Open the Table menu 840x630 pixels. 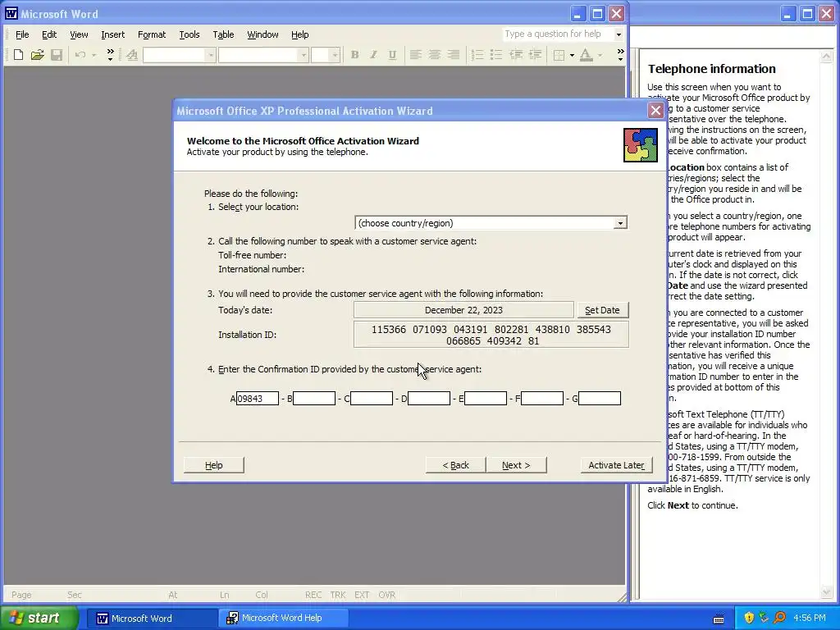[223, 34]
